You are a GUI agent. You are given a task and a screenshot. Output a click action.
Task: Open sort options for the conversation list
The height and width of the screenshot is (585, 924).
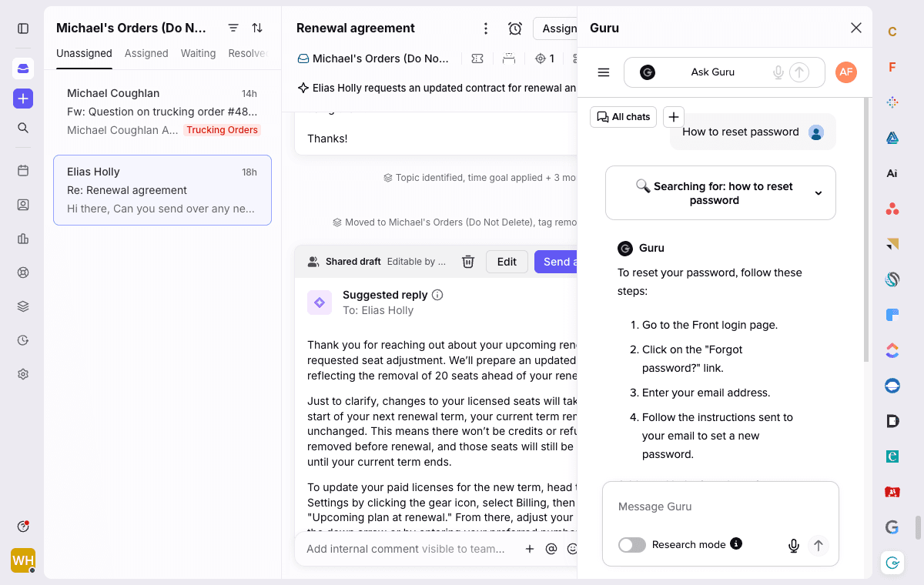(256, 28)
